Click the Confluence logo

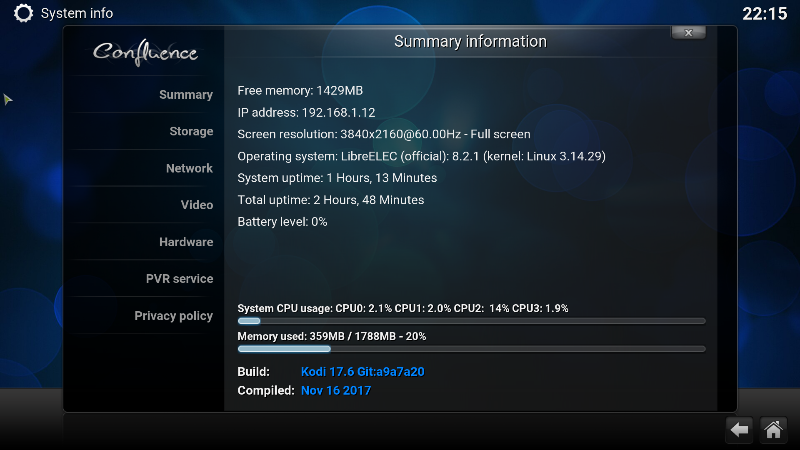pyautogui.click(x=145, y=53)
